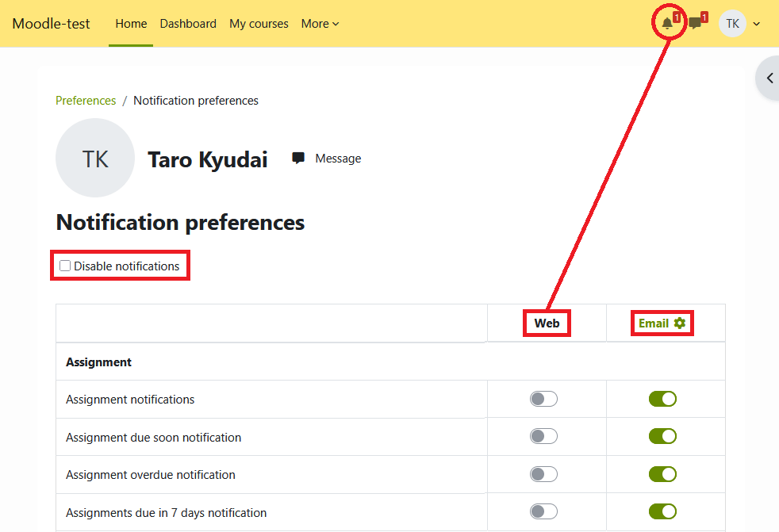
Task: Click the TK avatar in top bar
Action: click(x=732, y=24)
